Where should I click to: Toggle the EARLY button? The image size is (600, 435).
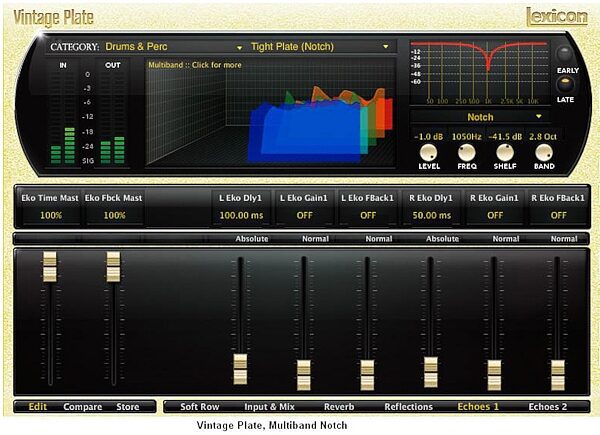[564, 54]
